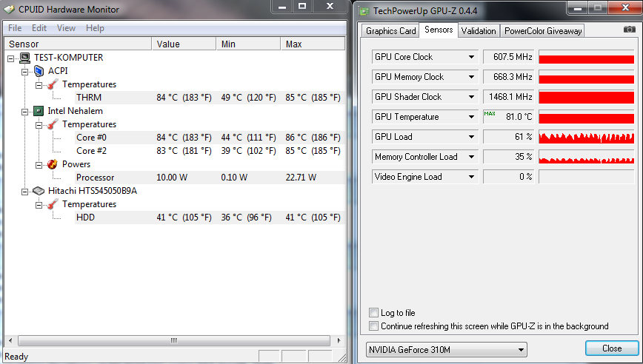The height and width of the screenshot is (364, 643).
Task: Open the GPU Memory Clock sensor dropdown
Action: pos(472,77)
